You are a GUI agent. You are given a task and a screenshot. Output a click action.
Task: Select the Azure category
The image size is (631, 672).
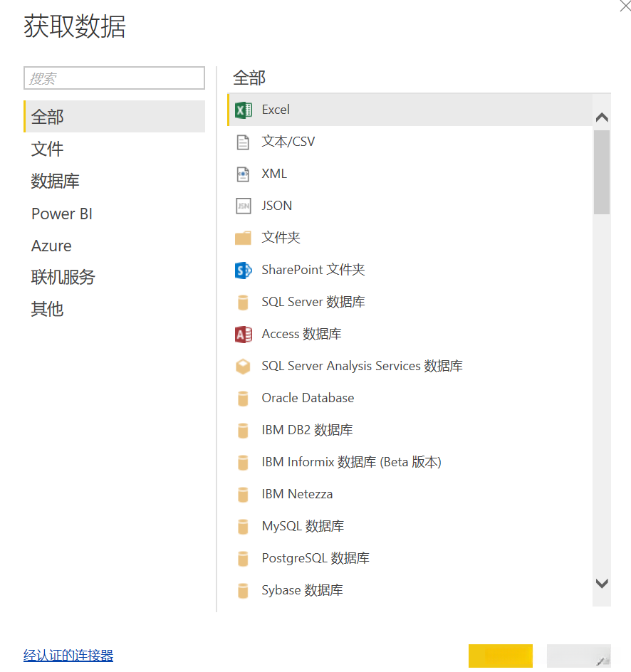click(x=51, y=246)
